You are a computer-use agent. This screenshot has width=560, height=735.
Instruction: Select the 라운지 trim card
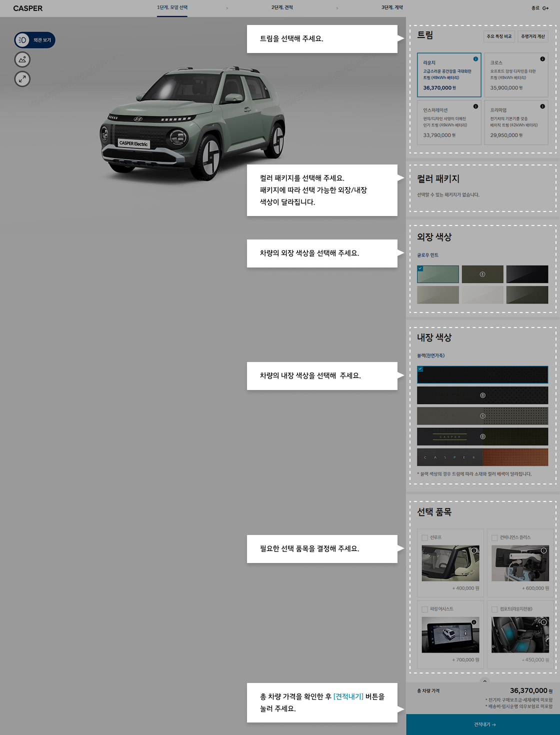449,75
